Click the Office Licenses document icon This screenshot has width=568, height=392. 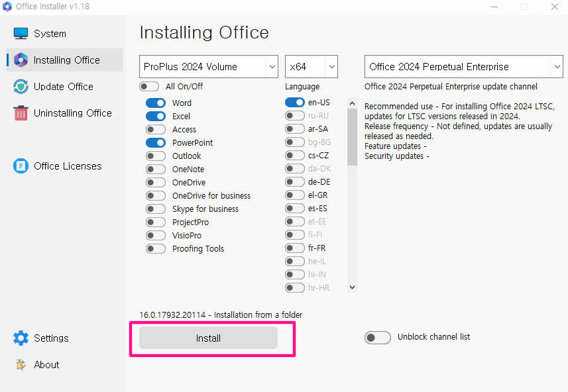click(21, 166)
